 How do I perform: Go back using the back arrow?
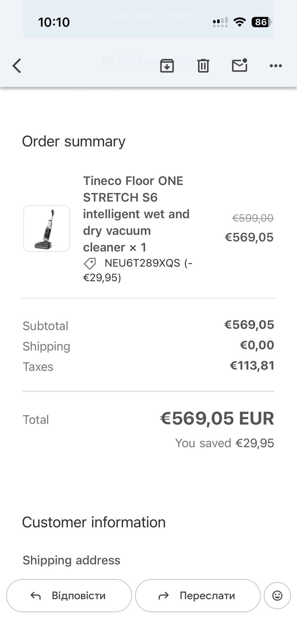click(17, 66)
